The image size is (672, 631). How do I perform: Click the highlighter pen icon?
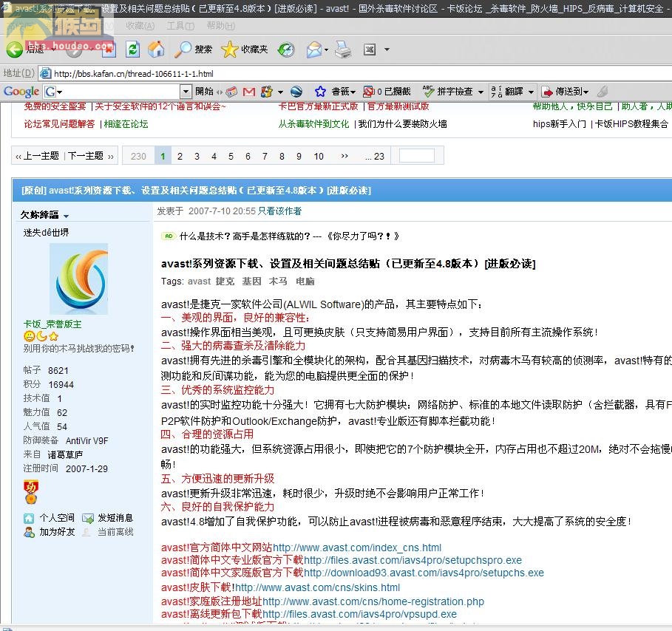603,91
